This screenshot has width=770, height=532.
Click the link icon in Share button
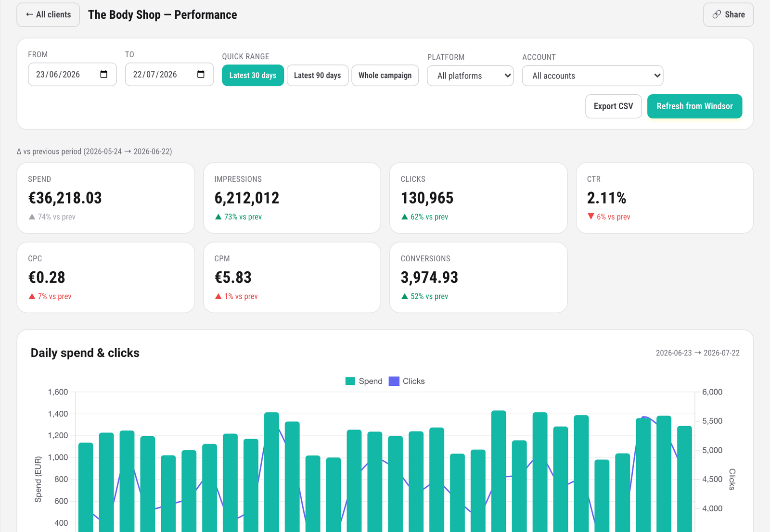point(717,14)
